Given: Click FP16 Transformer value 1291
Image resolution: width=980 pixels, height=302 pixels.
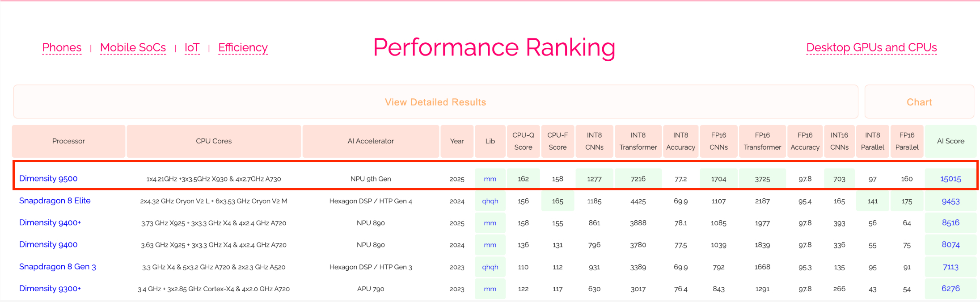Looking at the screenshot, I should point(762,289).
